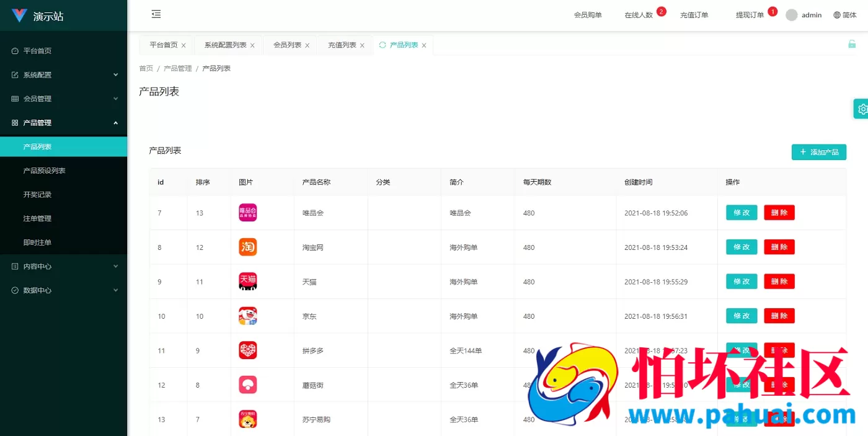Click the globe icon next to 简体

(837, 15)
